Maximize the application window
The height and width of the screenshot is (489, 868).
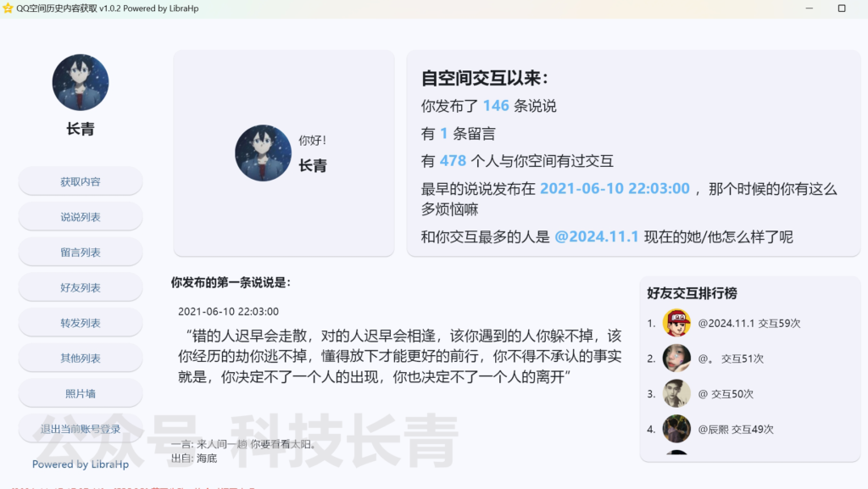pyautogui.click(x=842, y=8)
